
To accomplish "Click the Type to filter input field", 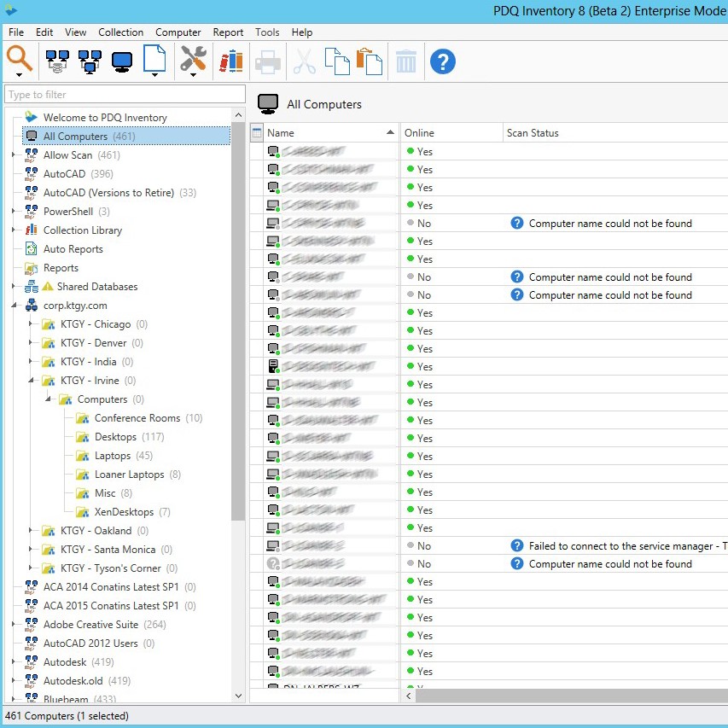I will tap(125, 94).
